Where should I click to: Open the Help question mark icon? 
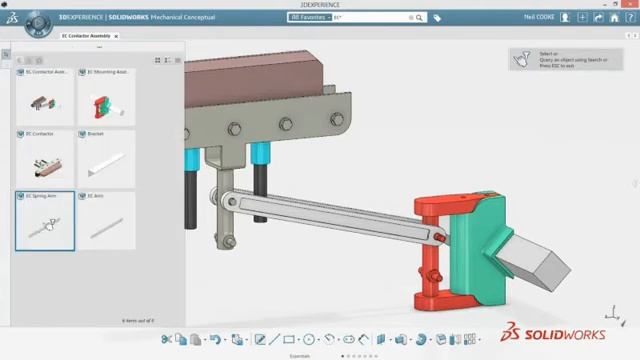630,17
